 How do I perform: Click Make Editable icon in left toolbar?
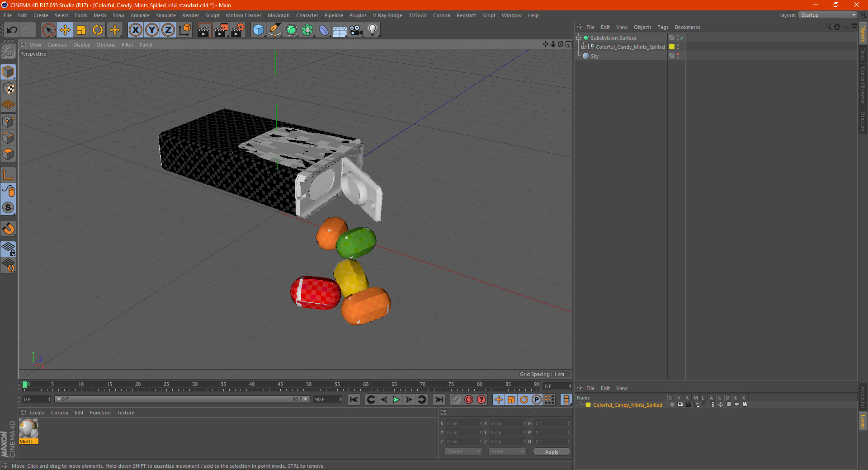(8, 52)
